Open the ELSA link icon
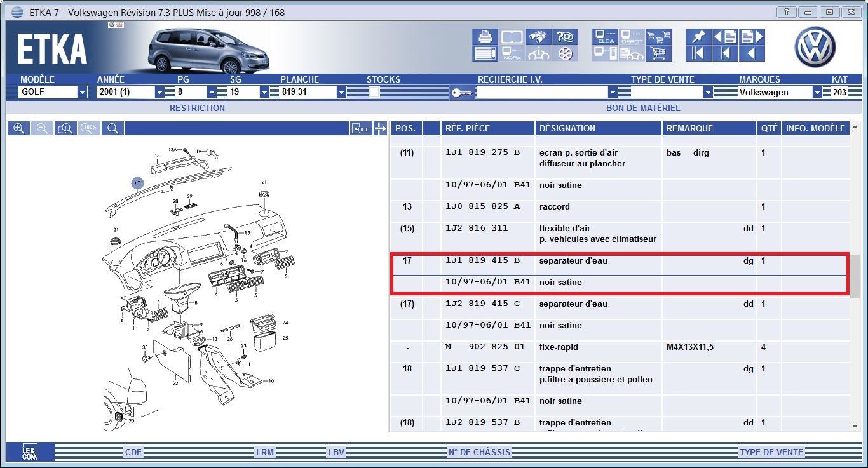This screenshot has width=868, height=468. pyautogui.click(x=605, y=37)
